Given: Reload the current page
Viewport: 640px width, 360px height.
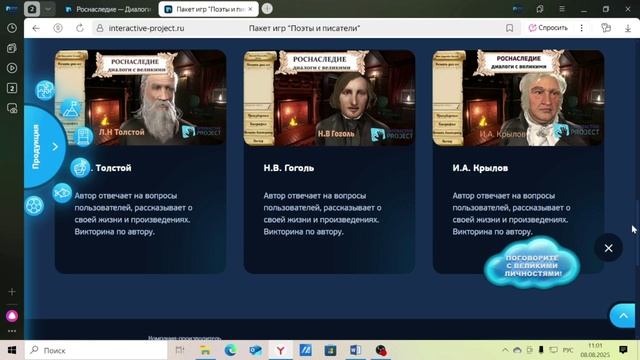Looking at the screenshot, I should (80, 28).
